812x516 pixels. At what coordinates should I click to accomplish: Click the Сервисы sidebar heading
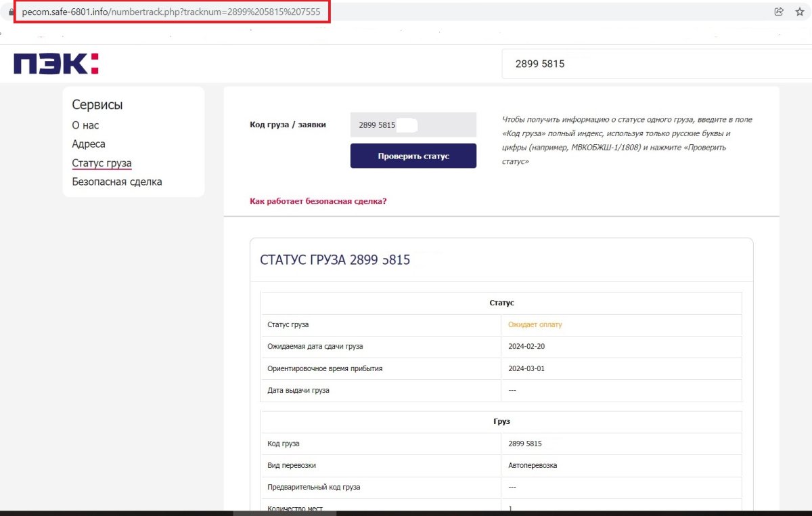tap(97, 105)
